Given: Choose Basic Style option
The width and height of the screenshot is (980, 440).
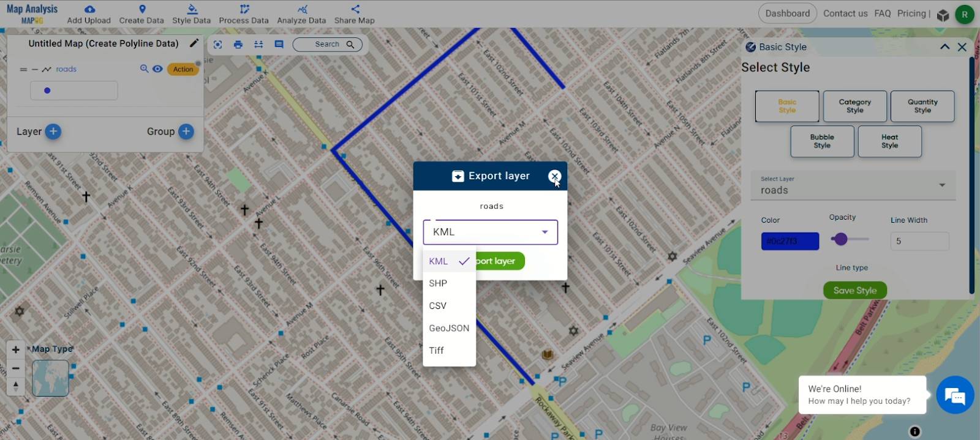Looking at the screenshot, I should [x=787, y=106].
